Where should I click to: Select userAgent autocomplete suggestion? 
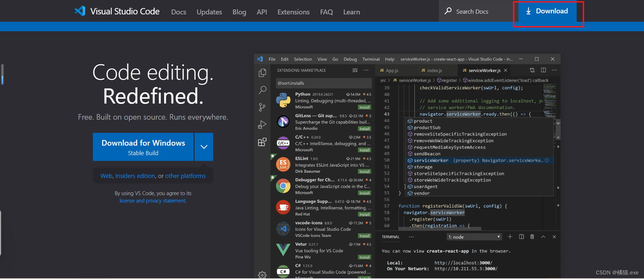[x=479, y=187]
